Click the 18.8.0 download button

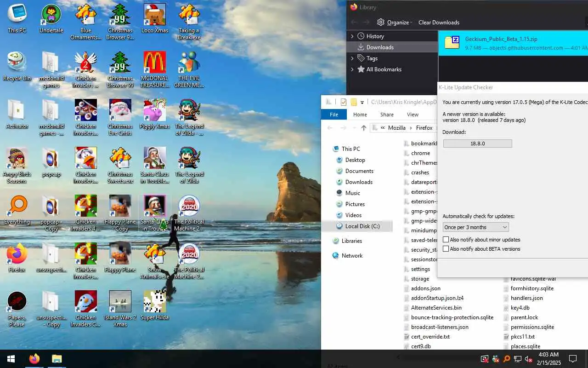click(477, 144)
